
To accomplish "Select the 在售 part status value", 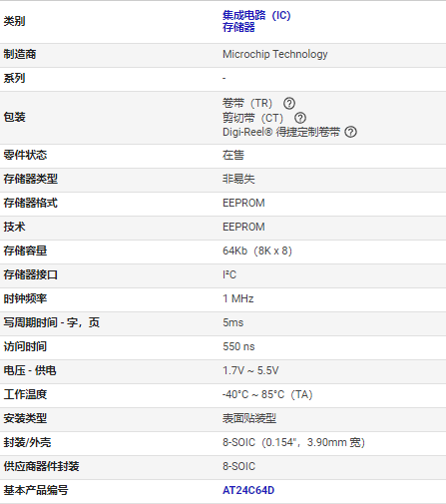I will click(233, 155).
